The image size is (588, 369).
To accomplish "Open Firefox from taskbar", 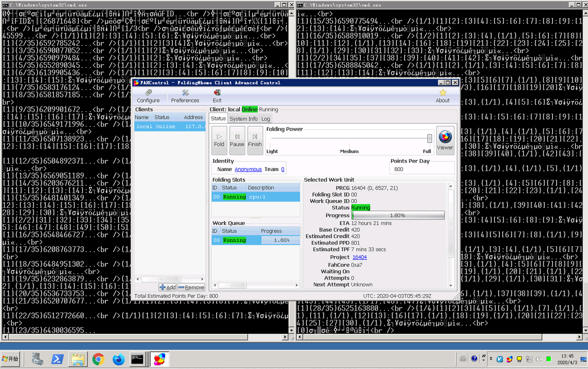I will (118, 359).
